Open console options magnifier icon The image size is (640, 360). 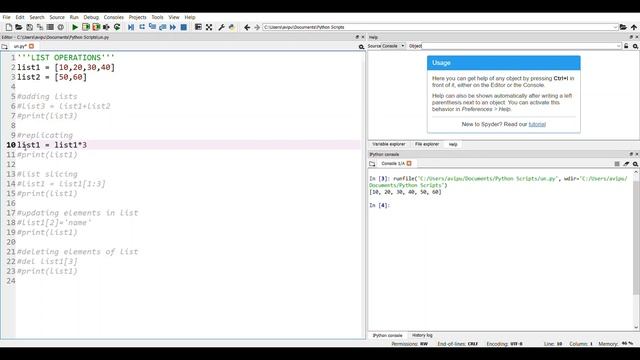coord(636,164)
